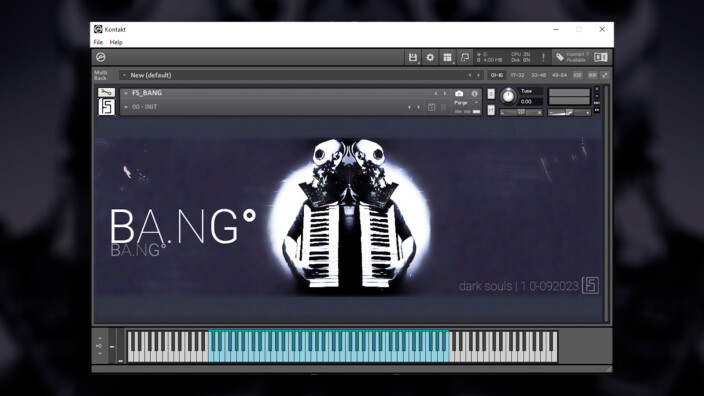Open the instrument info icon
Viewport: 704px width, 396px height.
coord(474,93)
